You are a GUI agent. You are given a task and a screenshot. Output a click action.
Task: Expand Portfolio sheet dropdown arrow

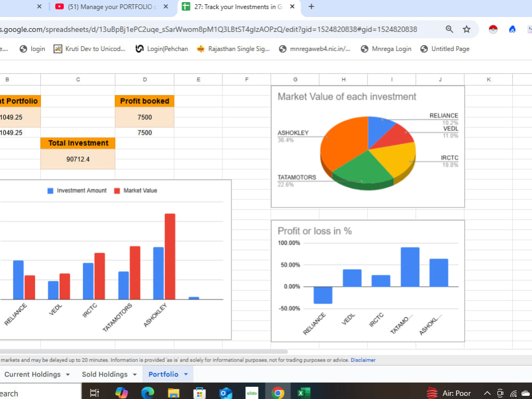coord(186,374)
